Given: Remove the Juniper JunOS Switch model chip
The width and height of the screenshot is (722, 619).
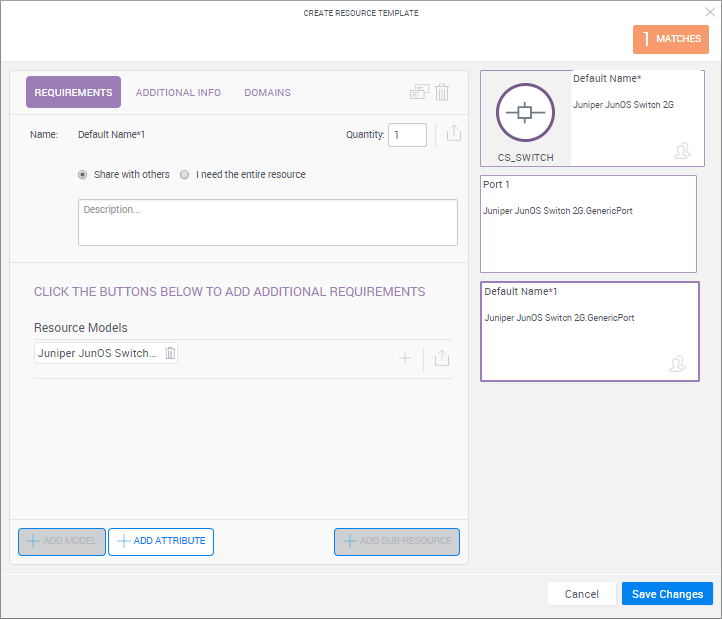Looking at the screenshot, I should [x=170, y=353].
